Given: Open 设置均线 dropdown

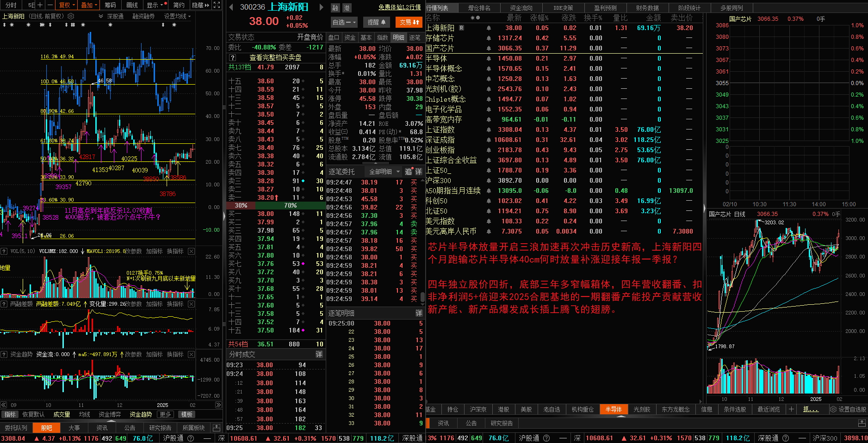Looking at the screenshot, I should [177, 16].
